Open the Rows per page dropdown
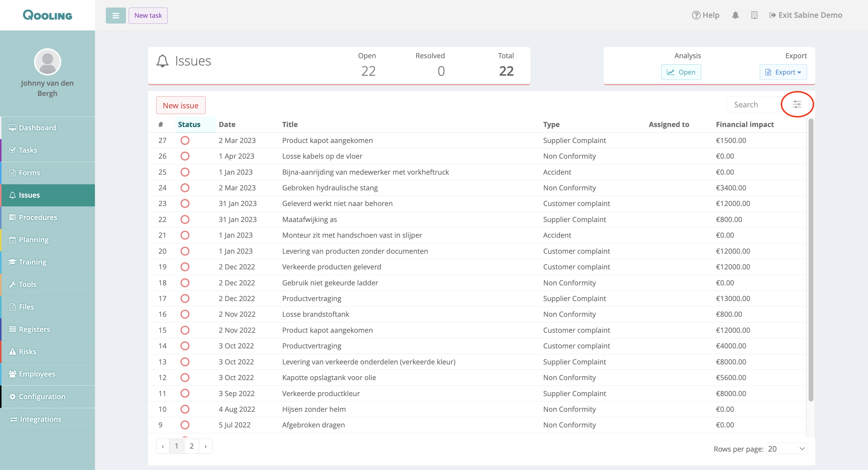The image size is (868, 470). click(x=786, y=449)
